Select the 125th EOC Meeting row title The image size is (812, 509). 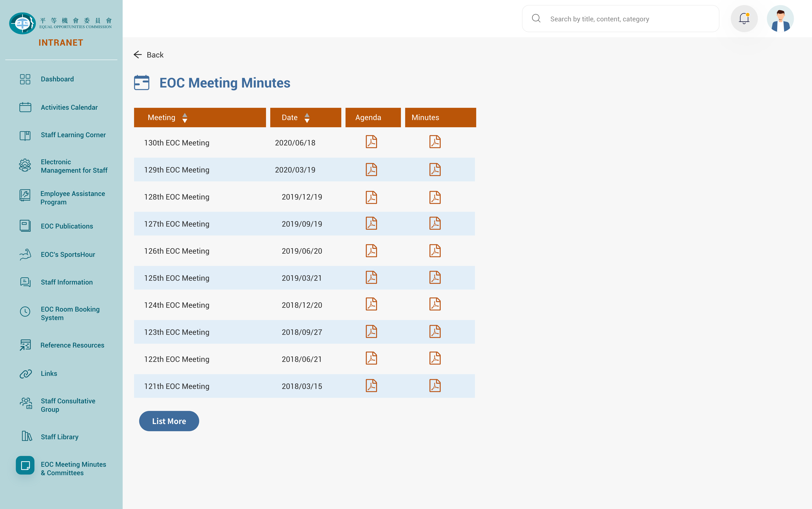click(x=177, y=278)
